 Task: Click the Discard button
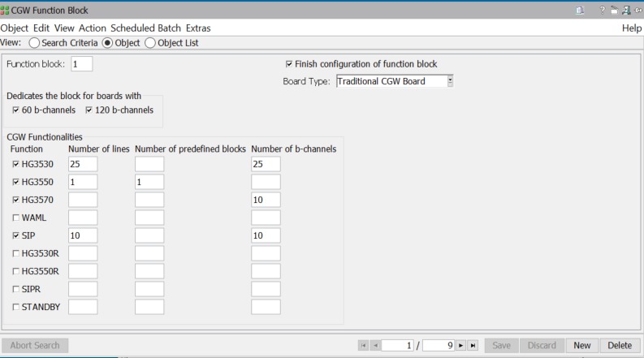click(542, 346)
